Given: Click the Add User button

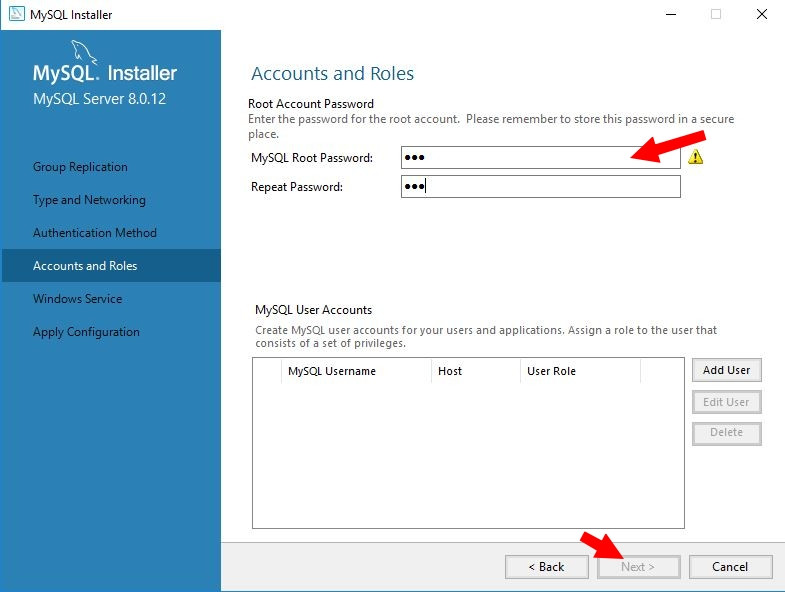Looking at the screenshot, I should point(726,370).
